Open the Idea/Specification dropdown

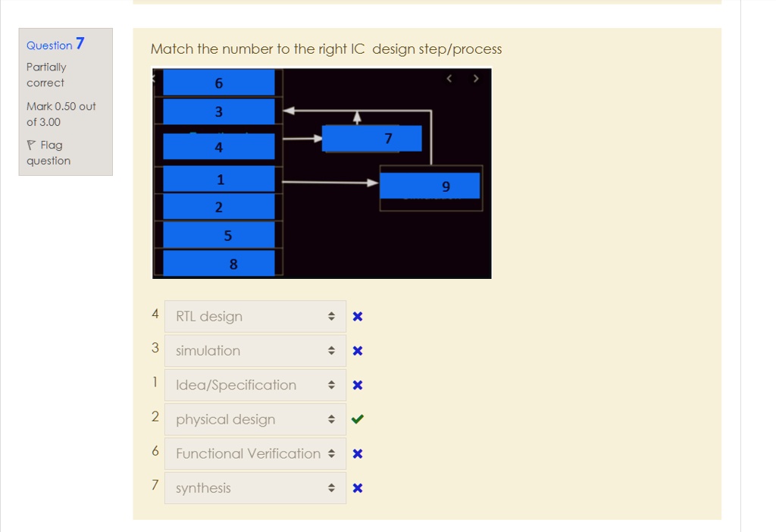pyautogui.click(x=255, y=385)
